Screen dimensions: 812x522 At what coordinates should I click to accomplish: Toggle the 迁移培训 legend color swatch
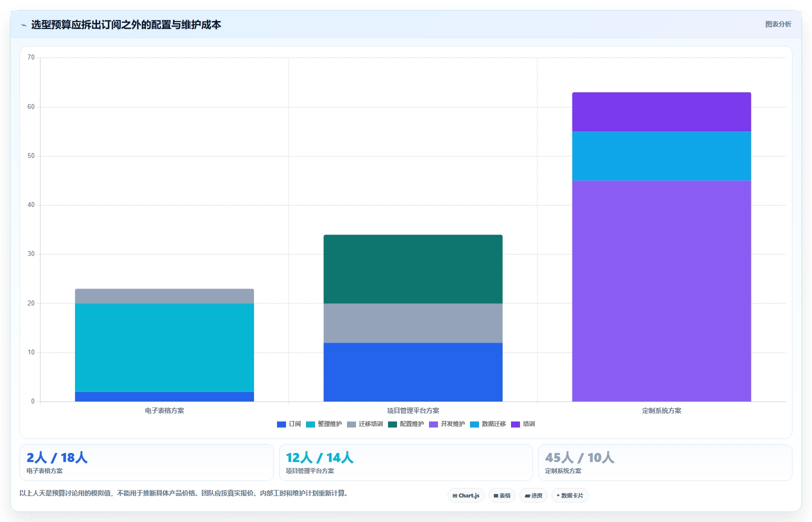351,424
